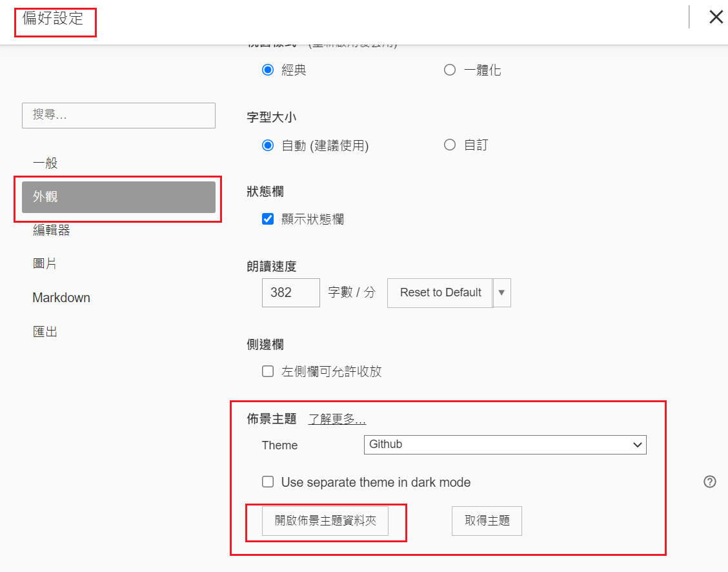This screenshot has height=572, width=728.
Task: Enable 左側欄可允許收放 checkbox
Action: pyautogui.click(x=268, y=371)
